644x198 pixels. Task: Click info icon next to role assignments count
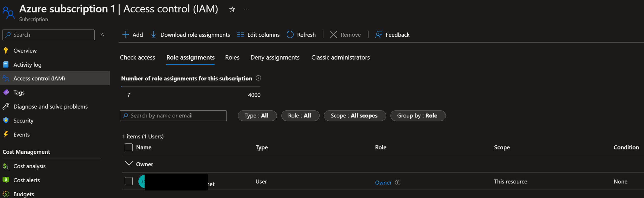point(258,78)
